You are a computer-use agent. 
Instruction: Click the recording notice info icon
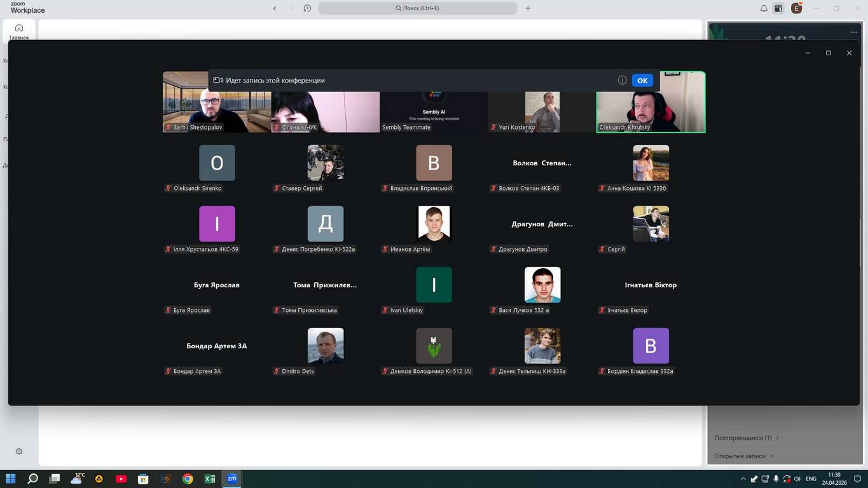tap(622, 80)
